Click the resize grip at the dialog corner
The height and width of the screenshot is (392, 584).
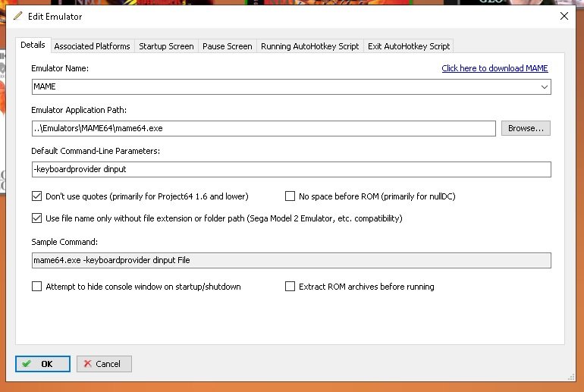tap(571, 377)
